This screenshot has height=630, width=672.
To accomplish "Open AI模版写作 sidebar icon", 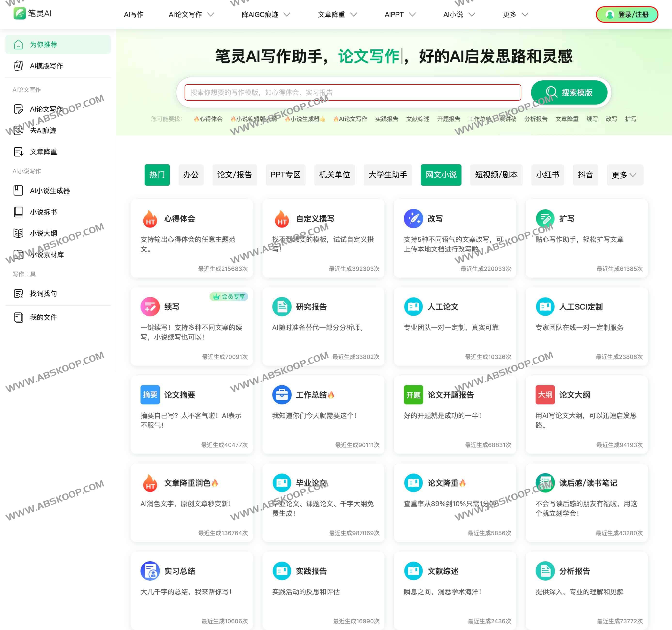I will tap(18, 66).
